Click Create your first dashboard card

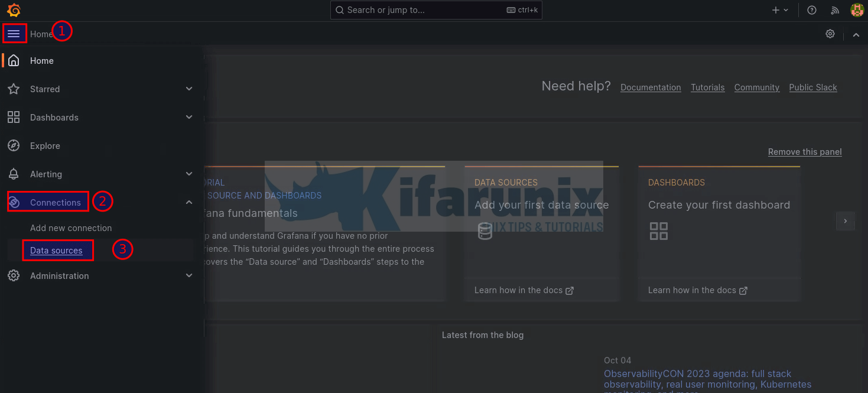click(x=719, y=233)
